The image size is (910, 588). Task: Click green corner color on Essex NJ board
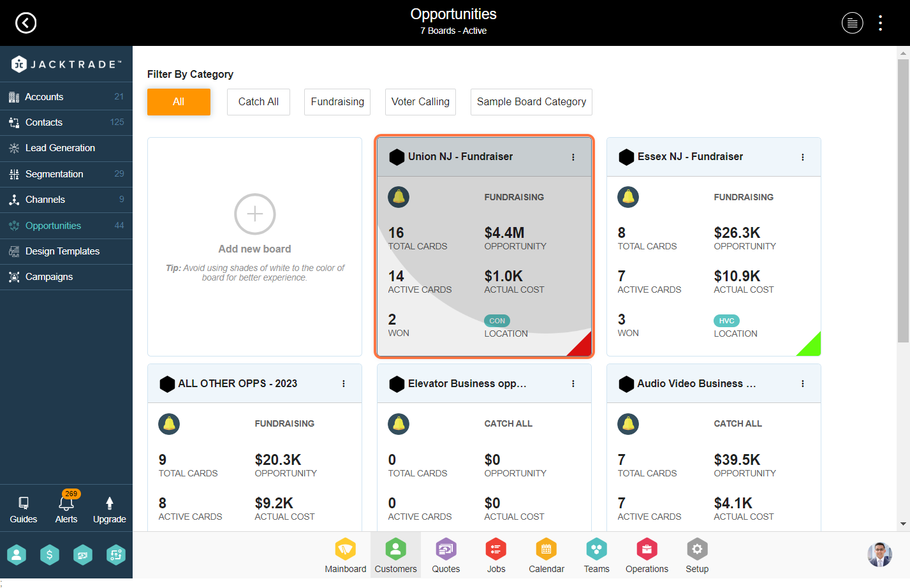(813, 348)
